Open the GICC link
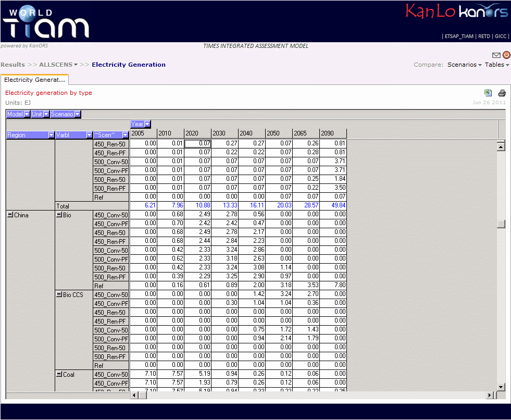The height and width of the screenshot is (420, 511). click(501, 36)
